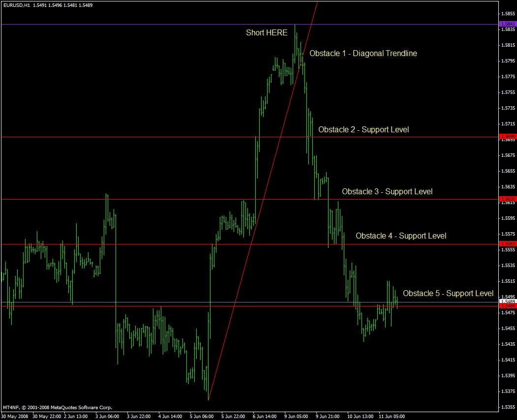The height and width of the screenshot is (420, 517).
Task: Select the Obstacle 3 - Support Level text
Action: pyautogui.click(x=387, y=191)
